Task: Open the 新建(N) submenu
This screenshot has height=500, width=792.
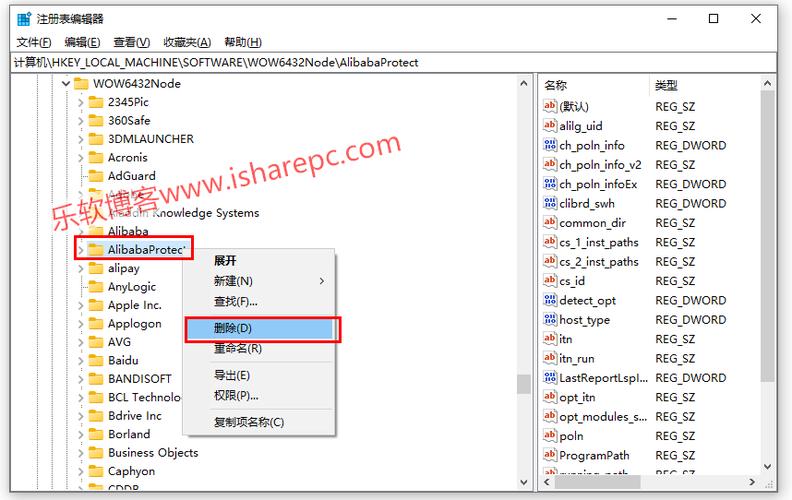Action: [x=260, y=281]
